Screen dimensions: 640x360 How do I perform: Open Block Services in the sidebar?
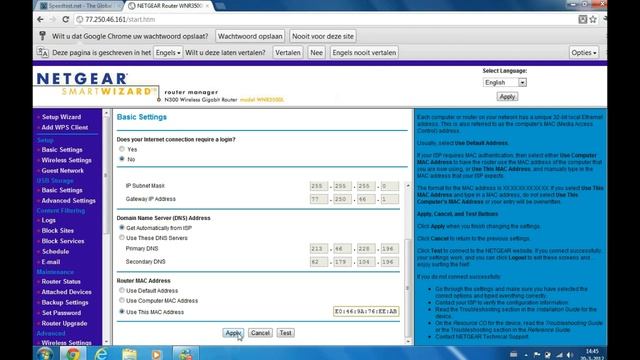(62, 241)
